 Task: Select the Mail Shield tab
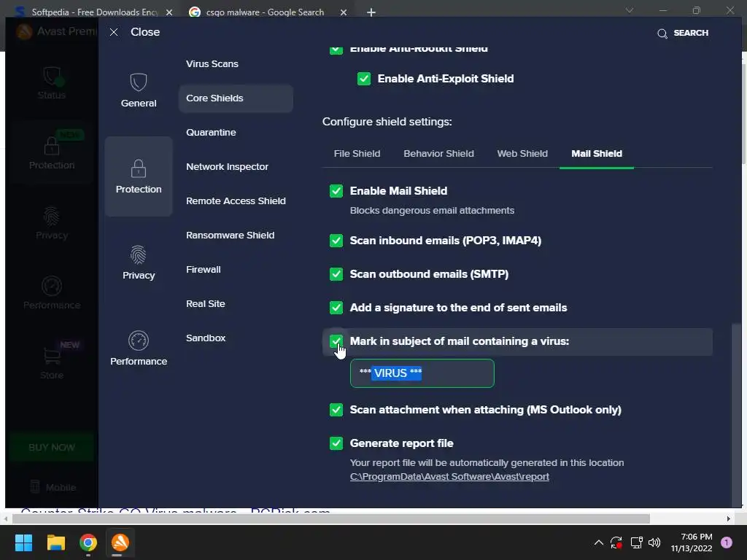[x=597, y=153]
